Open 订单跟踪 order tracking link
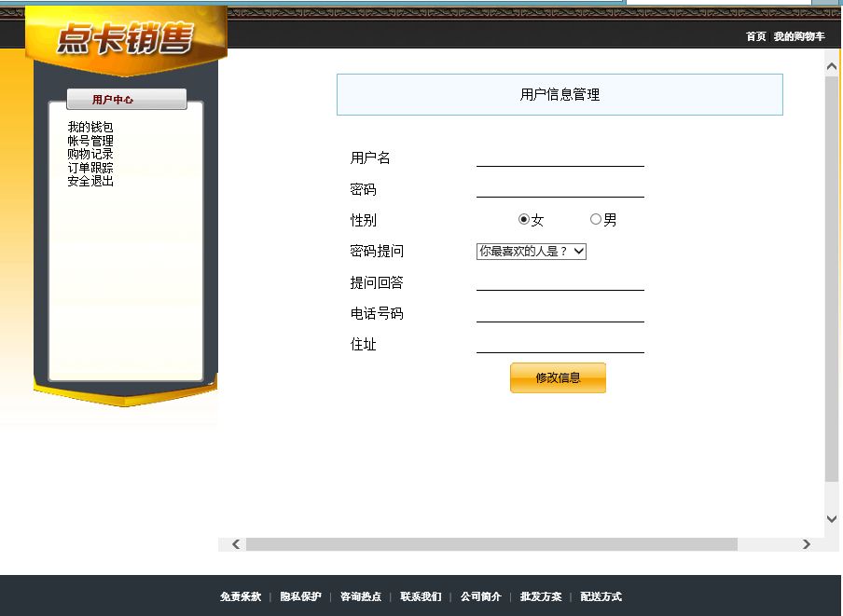 (x=90, y=168)
